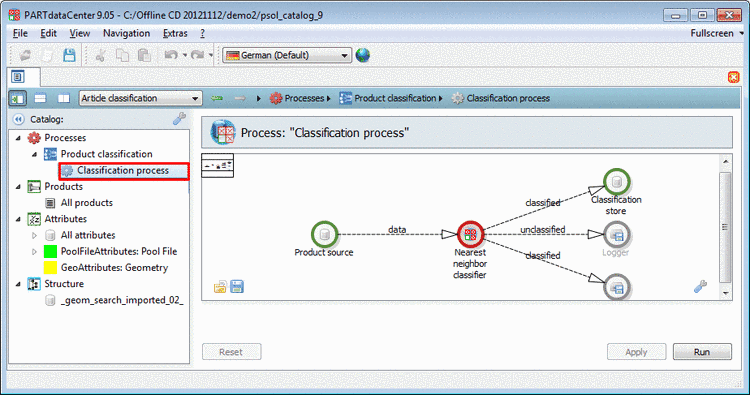The width and height of the screenshot is (750, 395).
Task: Click the Processes gear icon in tree
Action: 34,138
